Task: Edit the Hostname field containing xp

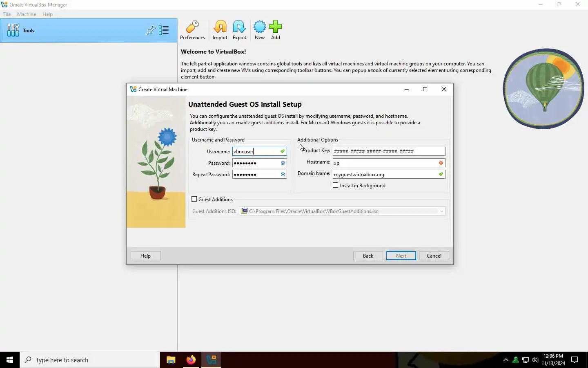Action: (x=389, y=163)
